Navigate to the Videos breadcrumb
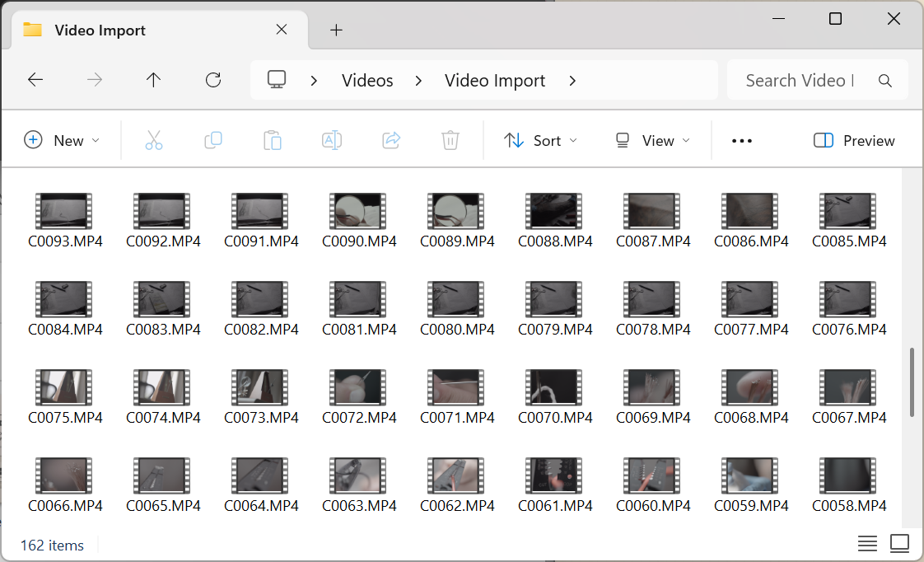This screenshot has width=924, height=562. [x=366, y=80]
